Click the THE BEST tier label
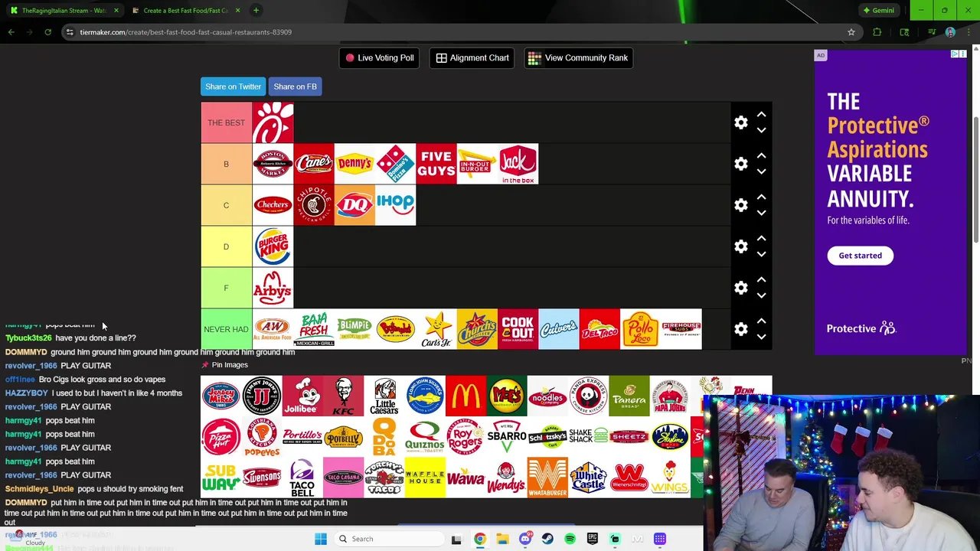The width and height of the screenshot is (980, 551). click(x=226, y=122)
